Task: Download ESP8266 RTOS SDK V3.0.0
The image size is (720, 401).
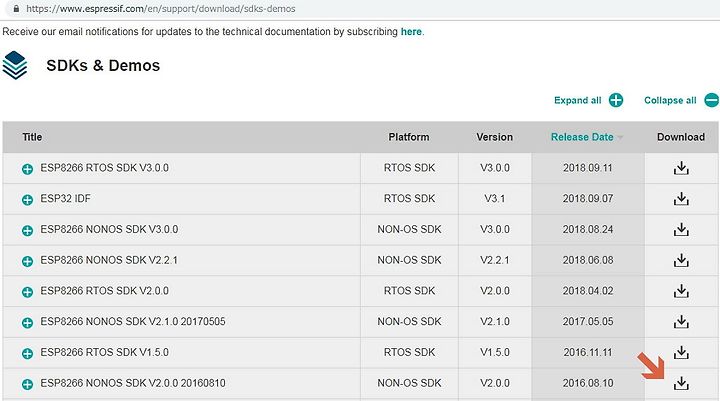Action: 681,168
